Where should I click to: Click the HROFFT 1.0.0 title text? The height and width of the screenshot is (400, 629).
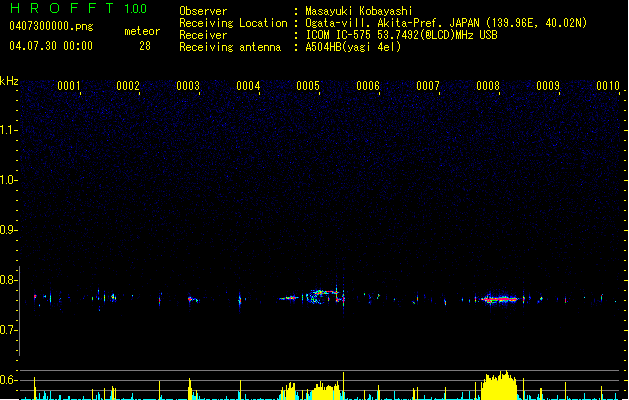click(x=78, y=8)
